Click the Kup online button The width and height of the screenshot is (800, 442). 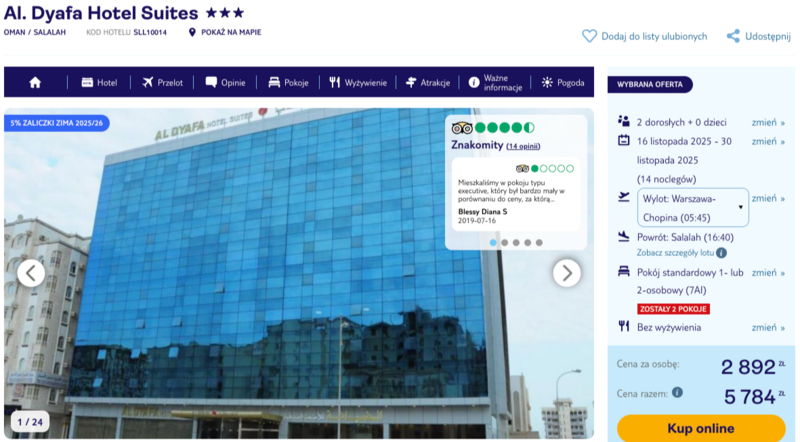701,428
